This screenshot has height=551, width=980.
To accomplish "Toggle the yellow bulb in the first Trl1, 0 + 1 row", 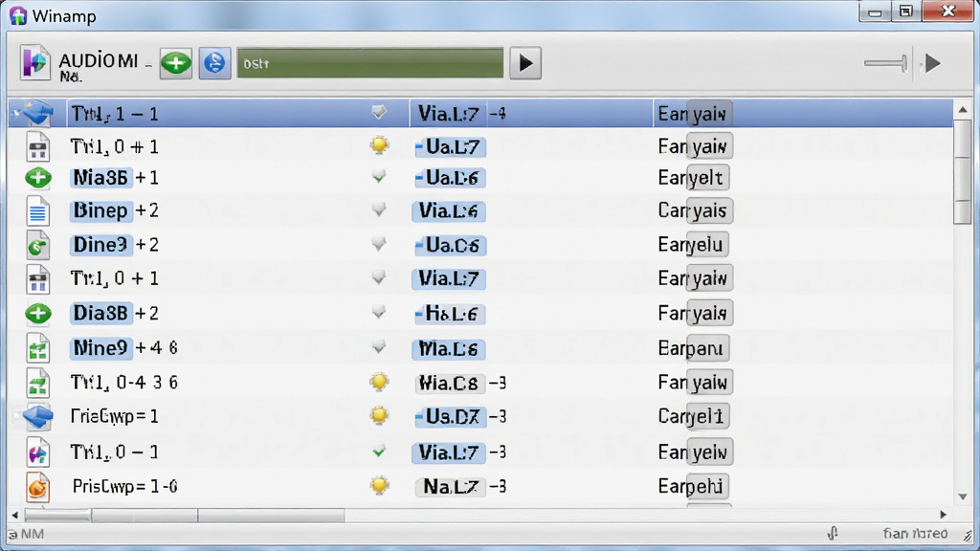I will click(379, 145).
